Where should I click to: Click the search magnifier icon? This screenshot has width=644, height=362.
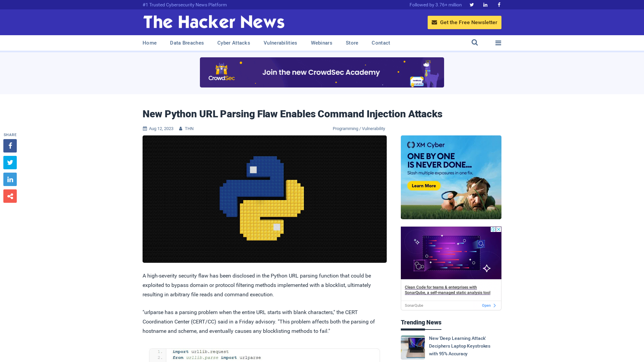click(x=475, y=43)
